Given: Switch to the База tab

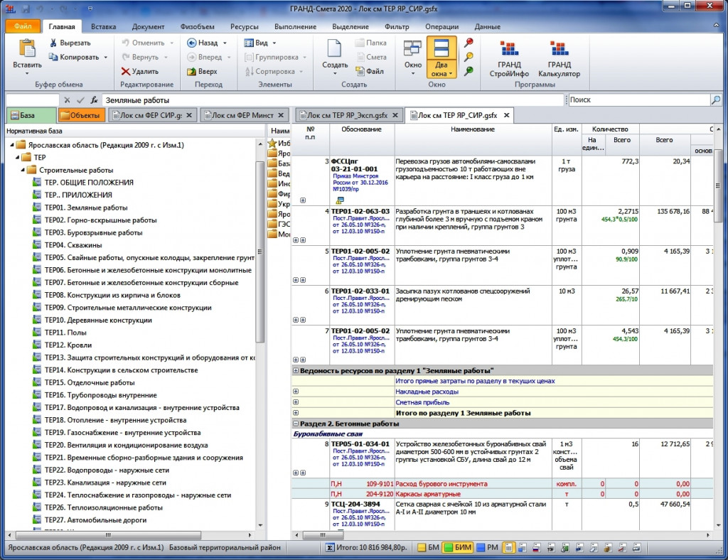Looking at the screenshot, I should pyautogui.click(x=31, y=115).
